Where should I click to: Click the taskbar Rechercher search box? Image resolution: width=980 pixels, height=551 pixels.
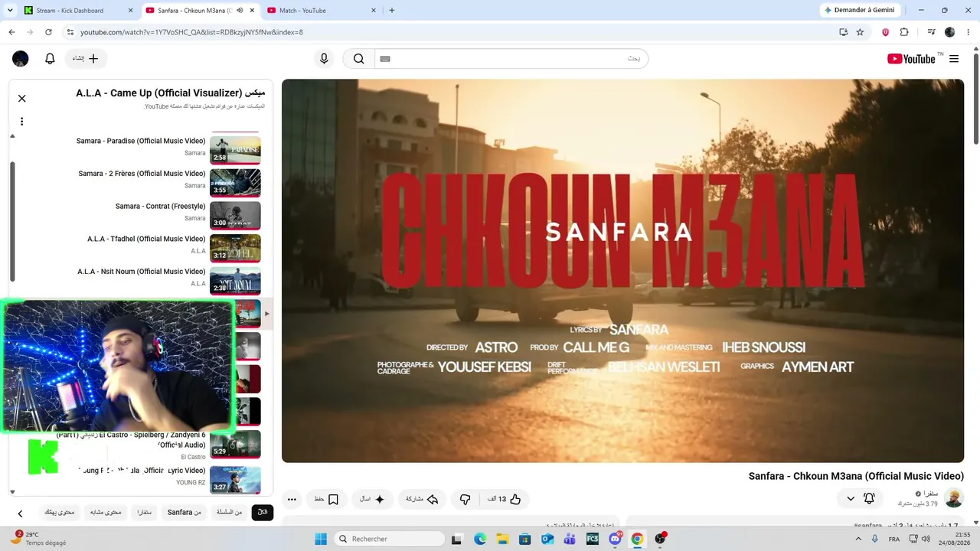coord(388,539)
